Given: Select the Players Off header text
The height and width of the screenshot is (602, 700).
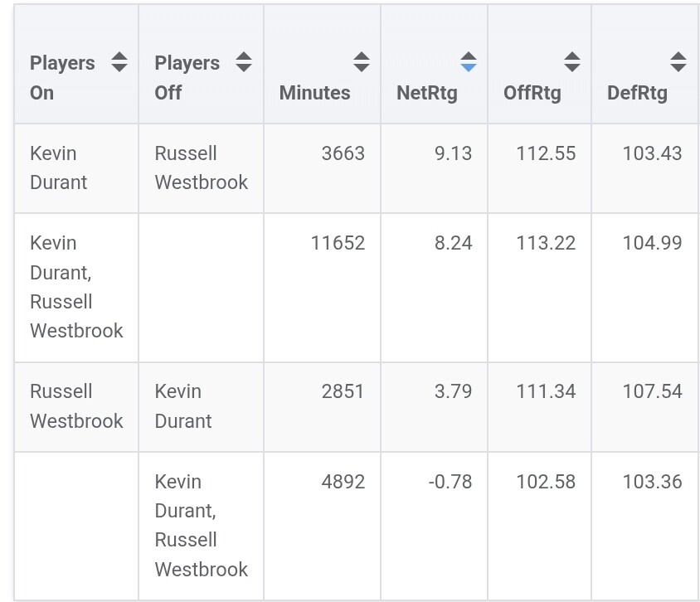Looking at the screenshot, I should click(x=187, y=77).
